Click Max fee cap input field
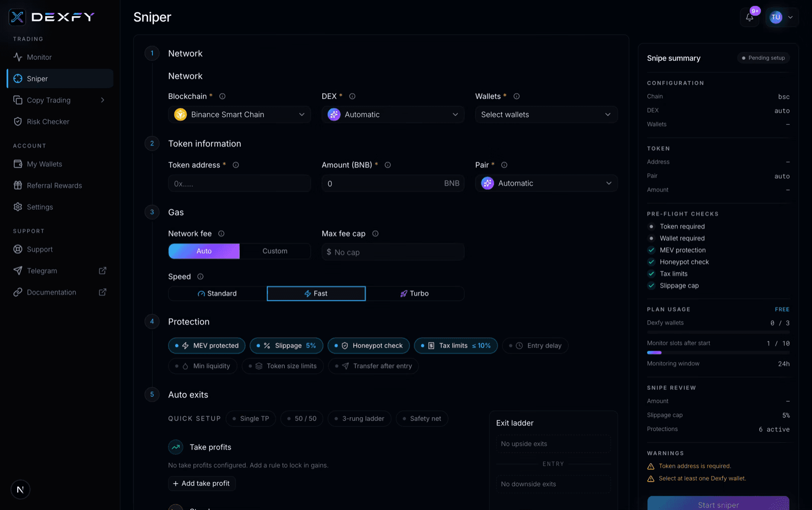The height and width of the screenshot is (510, 812). 393,252
